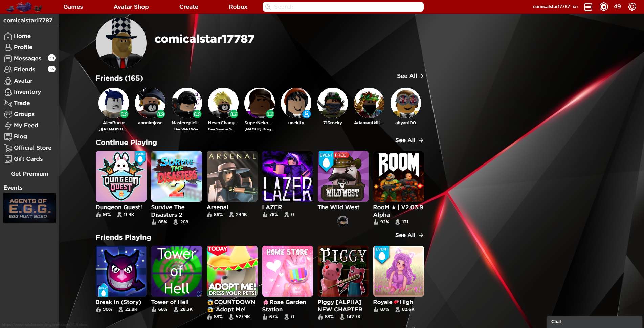Open the RooM game thumbnail
This screenshot has width=644, height=328.
pyautogui.click(x=399, y=176)
